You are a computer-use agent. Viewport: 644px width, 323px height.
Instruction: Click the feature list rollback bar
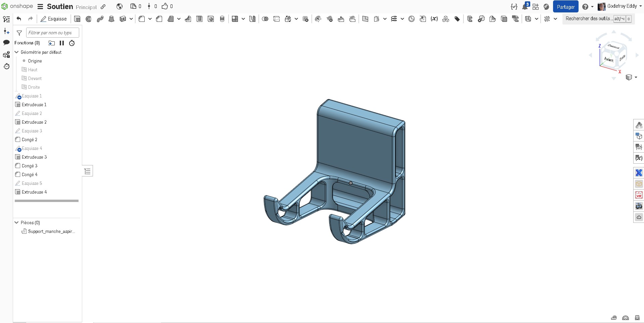tap(47, 201)
